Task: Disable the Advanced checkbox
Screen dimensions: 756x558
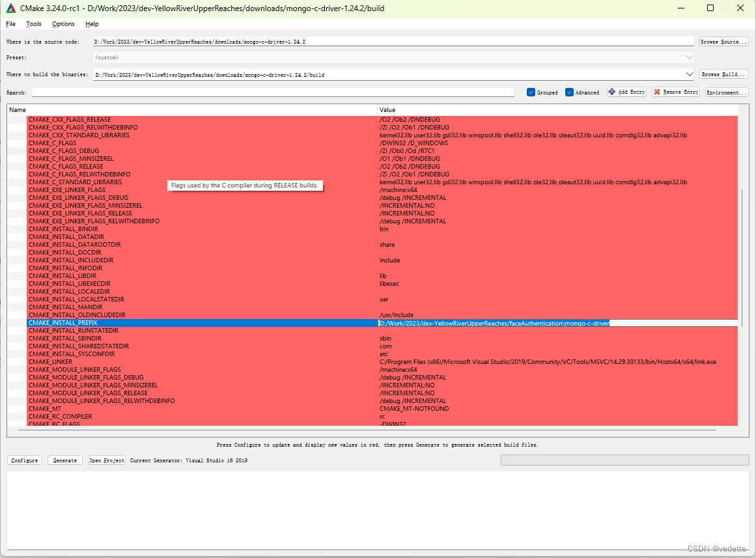Action: (x=568, y=92)
